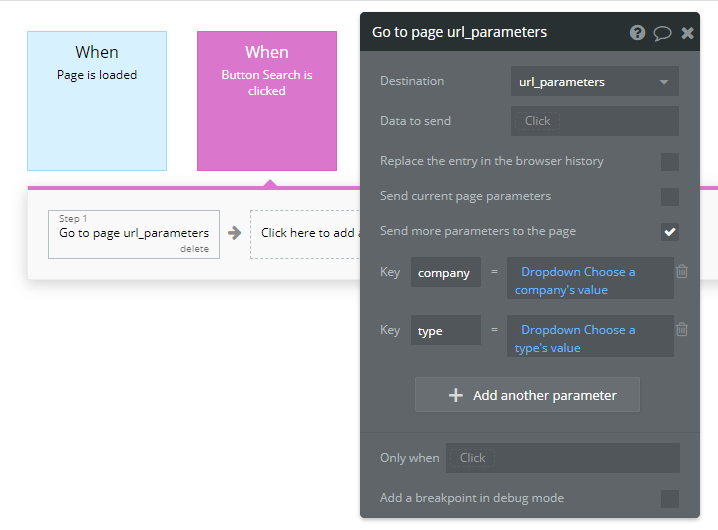This screenshot has width=718, height=530.
Task: Open the comment bubble in panel header
Action: pyautogui.click(x=662, y=33)
